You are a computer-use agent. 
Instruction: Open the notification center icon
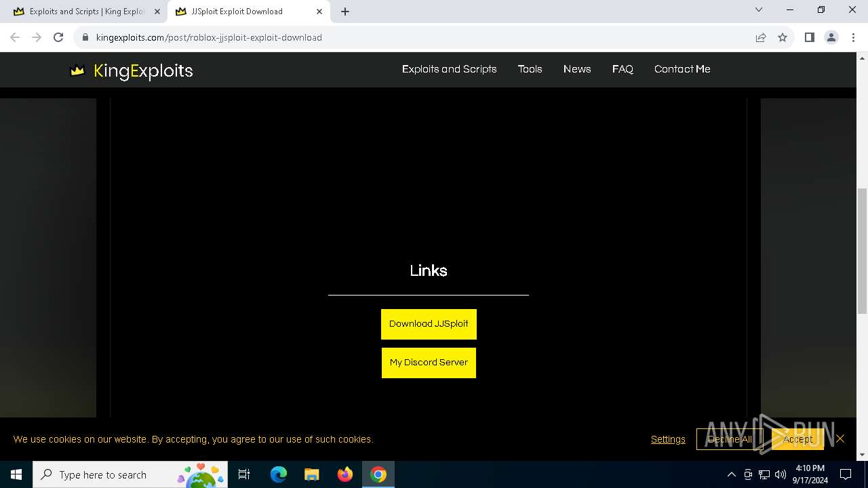tap(846, 474)
